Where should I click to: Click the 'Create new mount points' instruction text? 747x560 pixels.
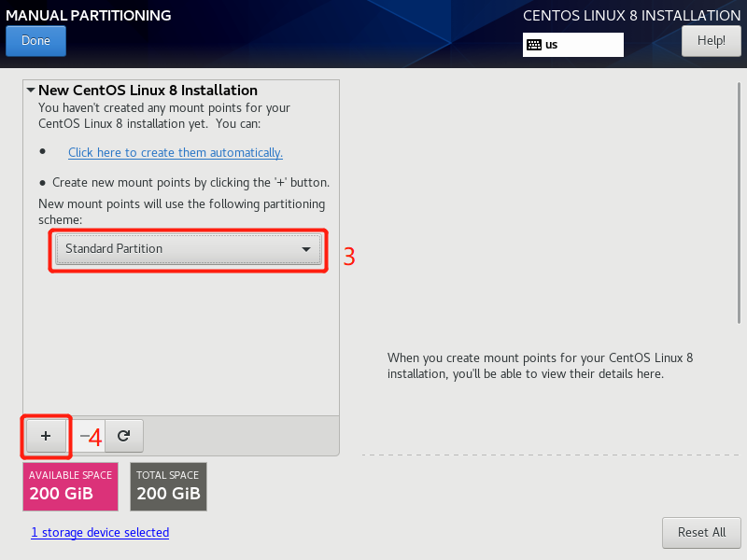190,182
